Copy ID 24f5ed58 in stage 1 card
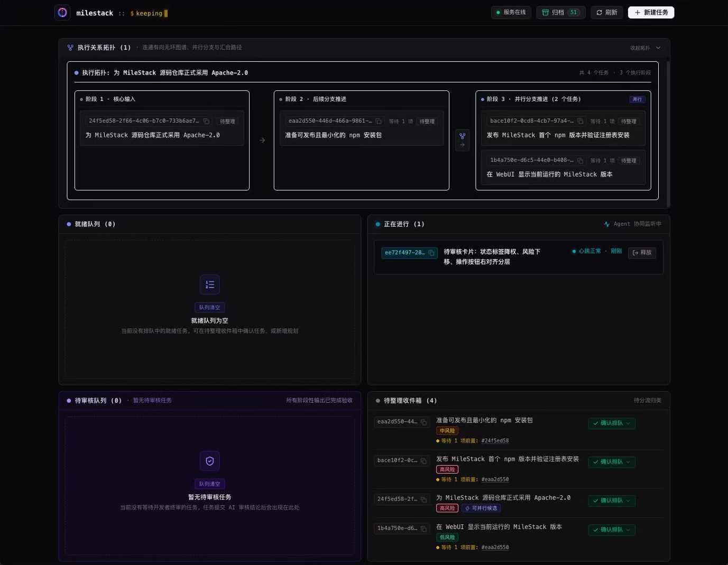728x565 pixels. pos(206,121)
